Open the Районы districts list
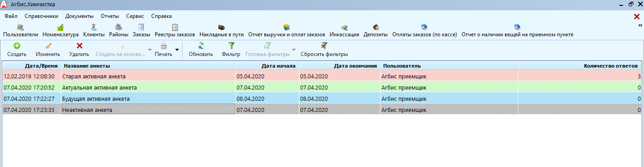Screen dimensions: 644x167 (119, 30)
